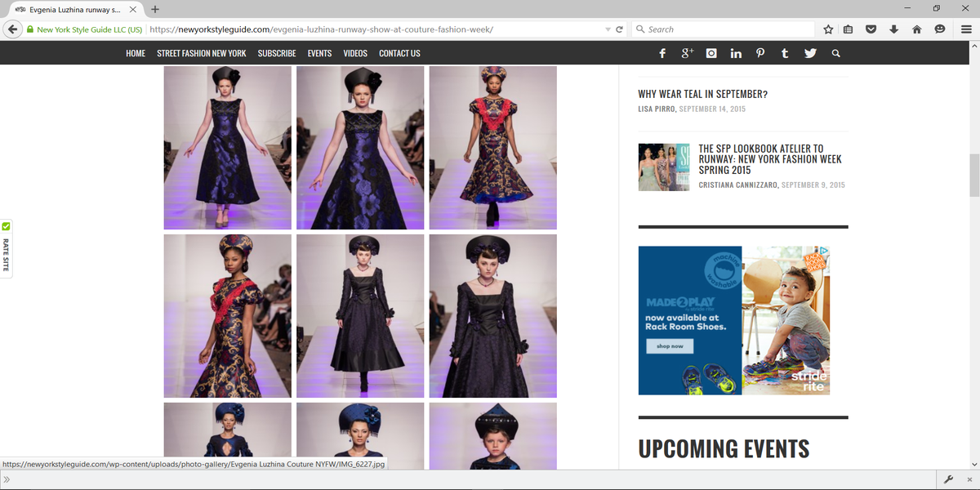Close the Evgenia Luzhina runway tab

click(x=135, y=9)
